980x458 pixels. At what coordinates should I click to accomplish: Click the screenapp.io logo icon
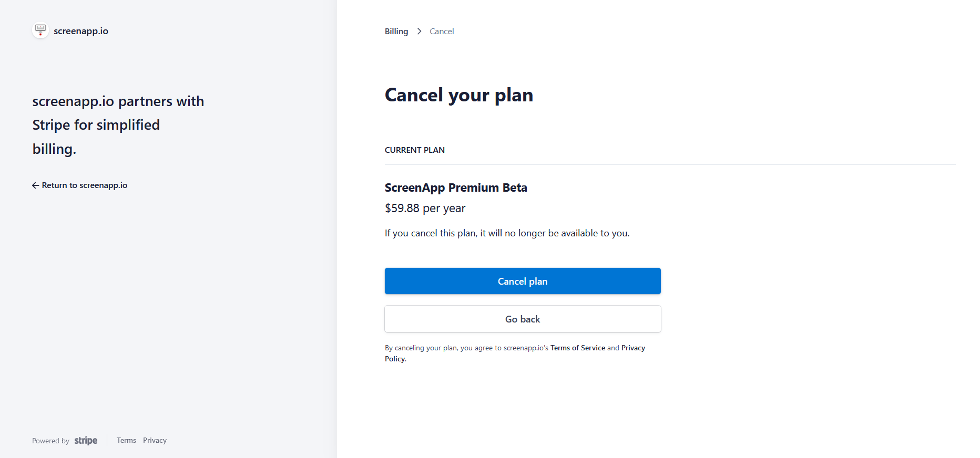click(40, 30)
